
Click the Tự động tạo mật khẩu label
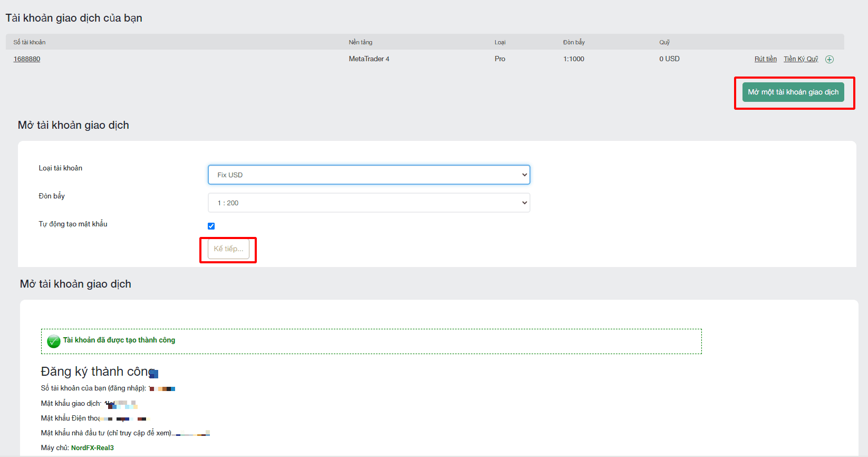coord(73,224)
